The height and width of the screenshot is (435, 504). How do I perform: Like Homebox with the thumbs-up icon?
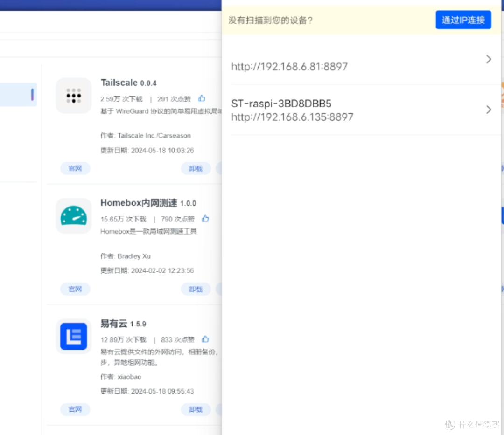click(205, 219)
